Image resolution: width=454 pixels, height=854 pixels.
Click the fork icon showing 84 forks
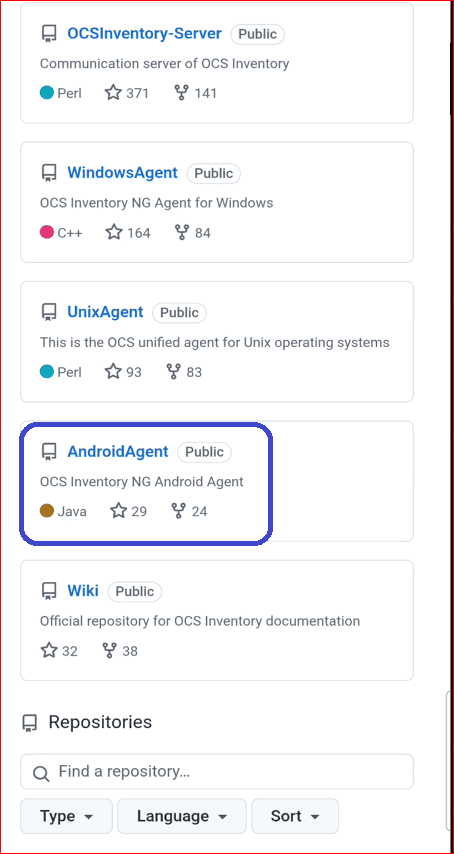point(182,233)
